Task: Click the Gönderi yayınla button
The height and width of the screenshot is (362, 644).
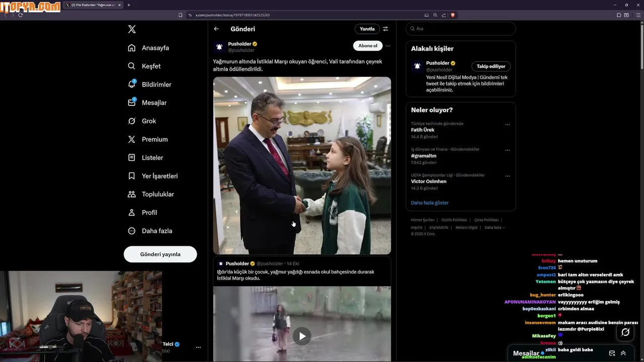Action: click(x=160, y=254)
